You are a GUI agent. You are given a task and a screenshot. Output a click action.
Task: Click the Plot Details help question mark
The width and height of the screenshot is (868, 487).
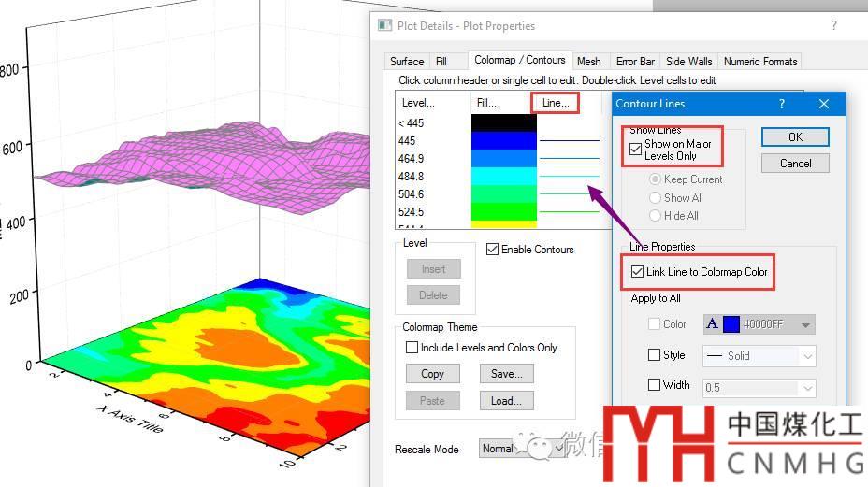tap(833, 26)
